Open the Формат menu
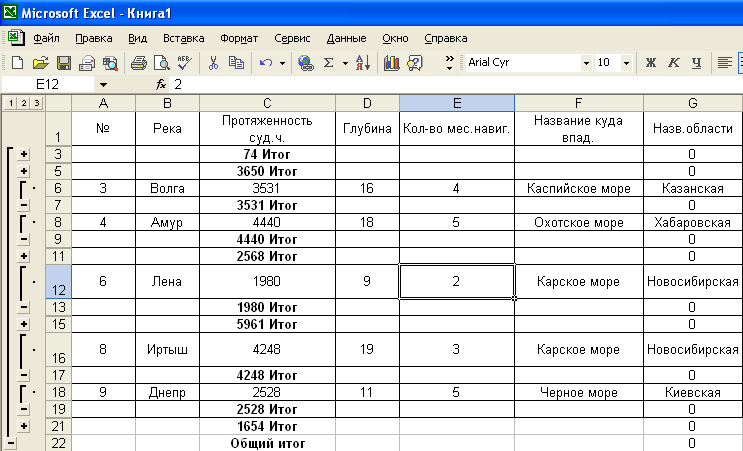The image size is (743, 451). (239, 38)
